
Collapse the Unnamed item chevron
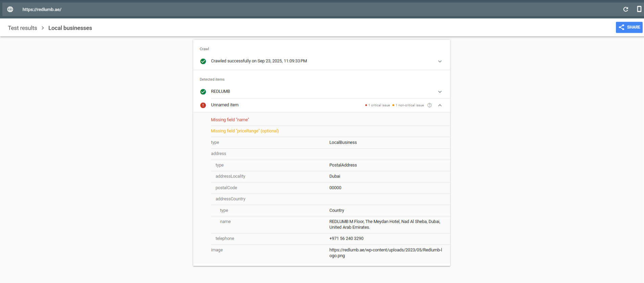tap(440, 105)
